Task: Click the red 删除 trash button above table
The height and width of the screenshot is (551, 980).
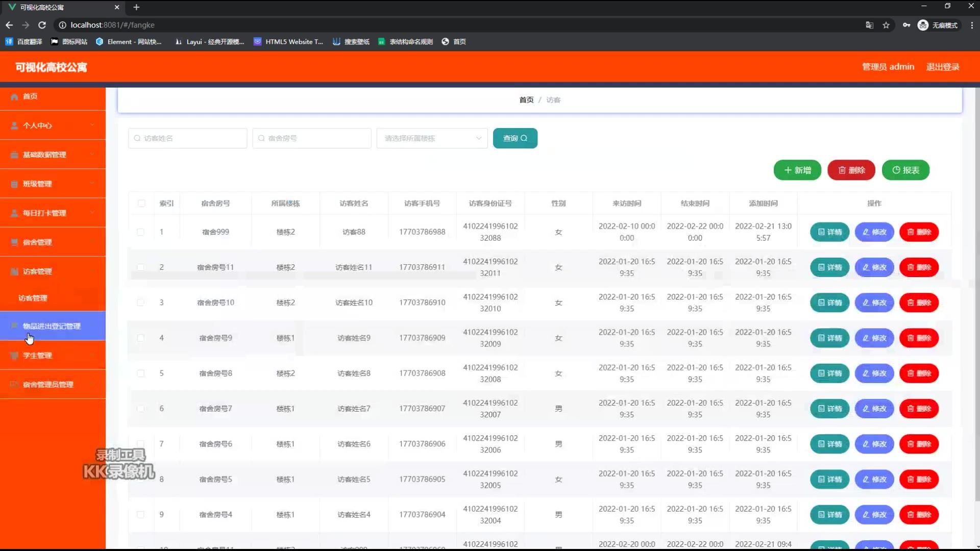Action: (851, 170)
